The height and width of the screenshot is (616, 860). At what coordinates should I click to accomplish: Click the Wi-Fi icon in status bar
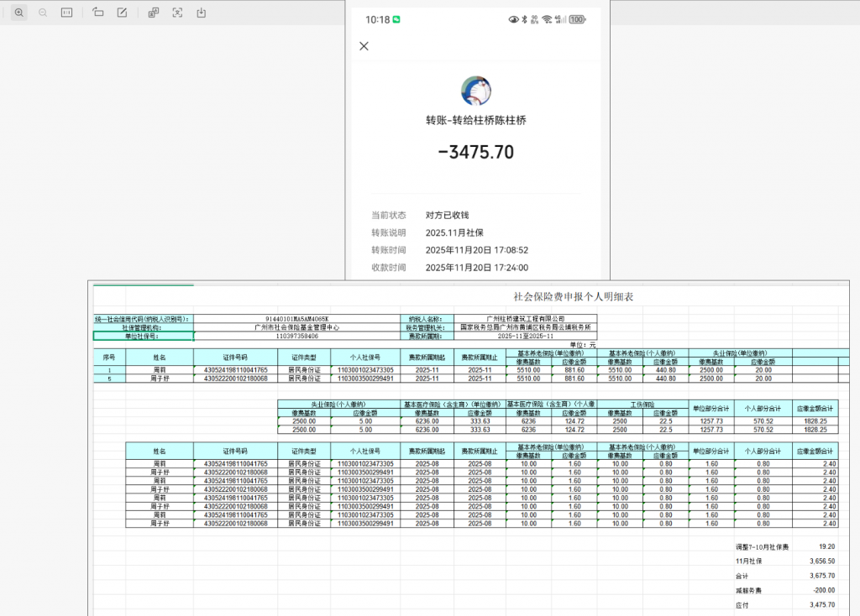(547, 19)
